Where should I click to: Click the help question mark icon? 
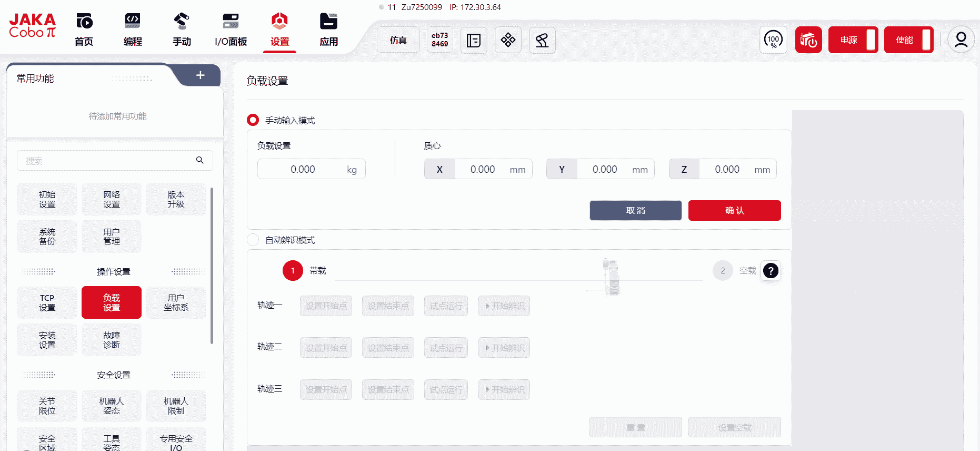pos(771,271)
